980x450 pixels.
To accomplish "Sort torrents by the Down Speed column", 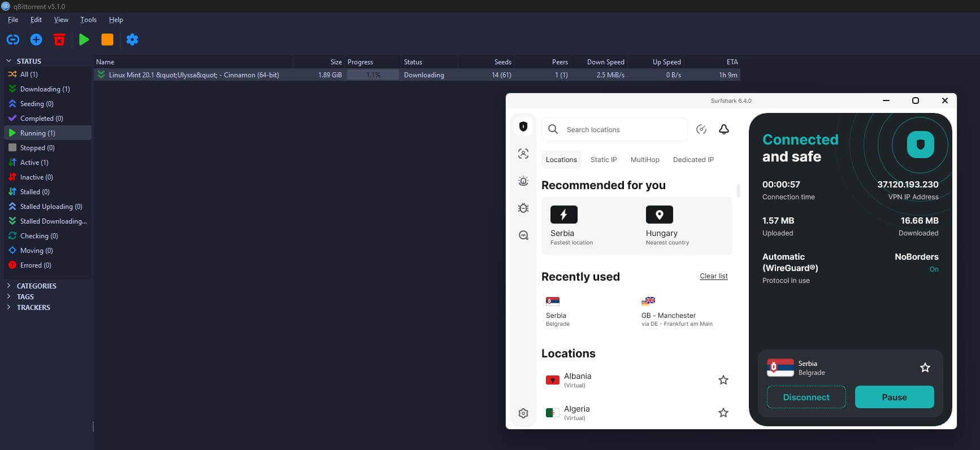I will pyautogui.click(x=599, y=62).
